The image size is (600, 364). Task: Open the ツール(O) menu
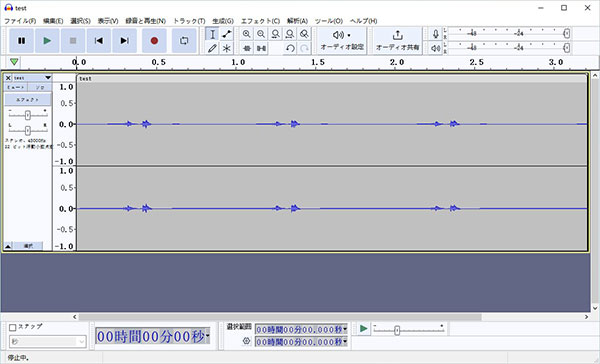[x=328, y=21]
